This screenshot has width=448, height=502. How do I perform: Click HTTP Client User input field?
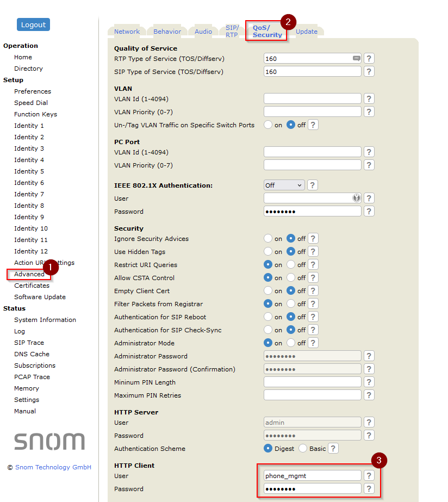[x=312, y=476]
